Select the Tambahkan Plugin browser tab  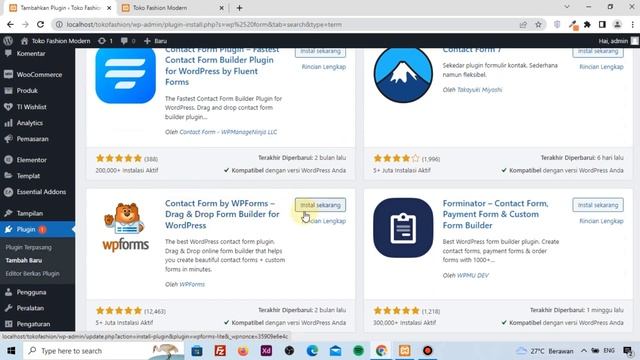click(x=59, y=8)
